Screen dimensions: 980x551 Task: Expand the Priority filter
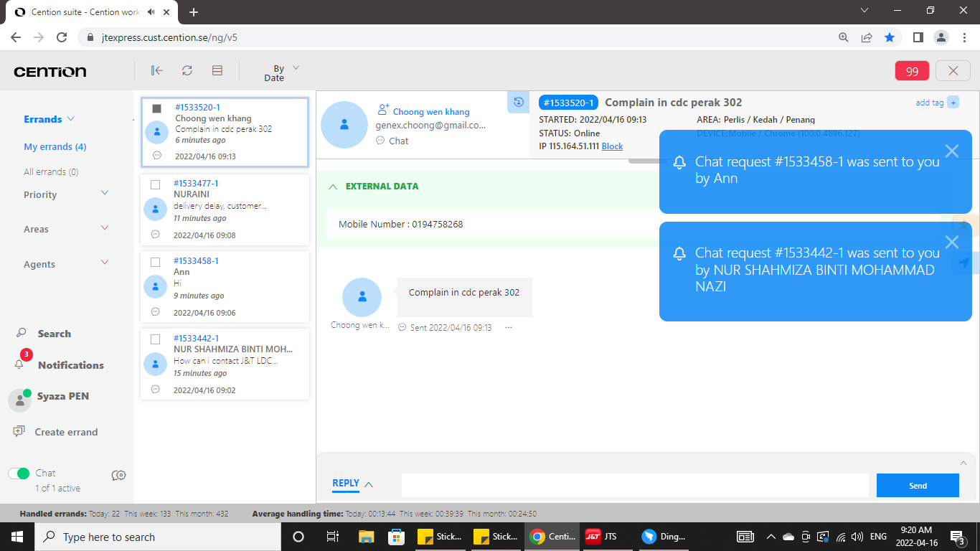point(105,194)
